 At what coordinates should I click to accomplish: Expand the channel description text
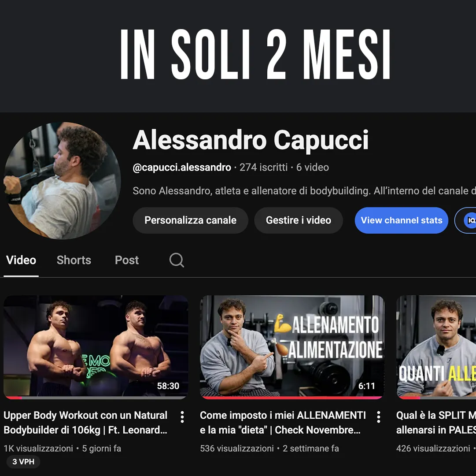coord(304,191)
